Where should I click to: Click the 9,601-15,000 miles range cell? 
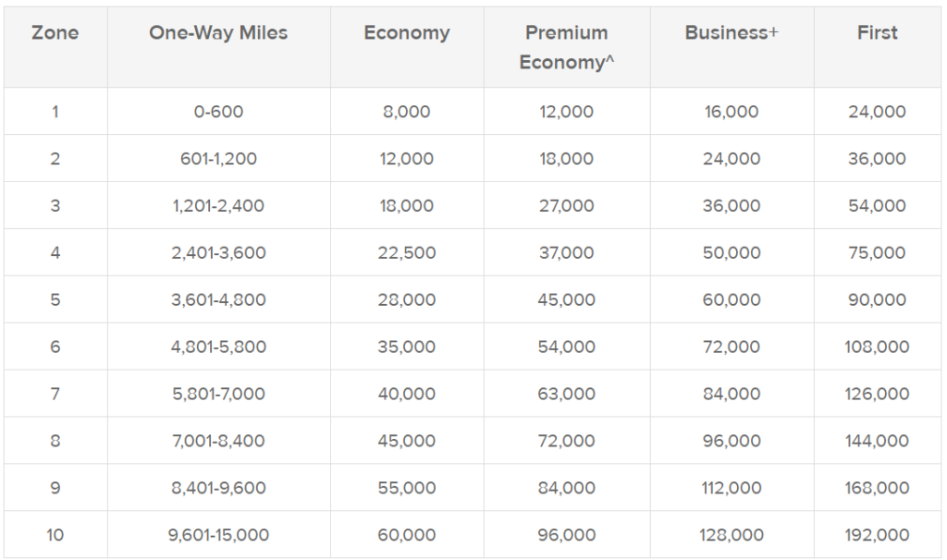218,535
